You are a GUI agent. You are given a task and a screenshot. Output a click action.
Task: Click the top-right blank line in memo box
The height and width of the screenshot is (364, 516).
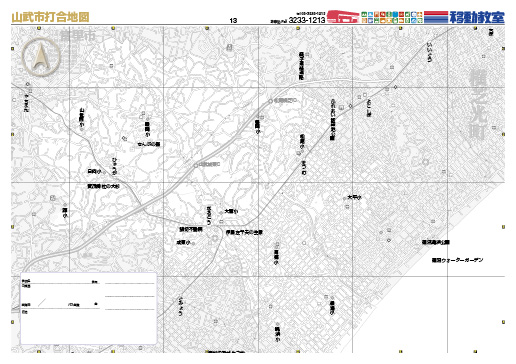[130, 283]
